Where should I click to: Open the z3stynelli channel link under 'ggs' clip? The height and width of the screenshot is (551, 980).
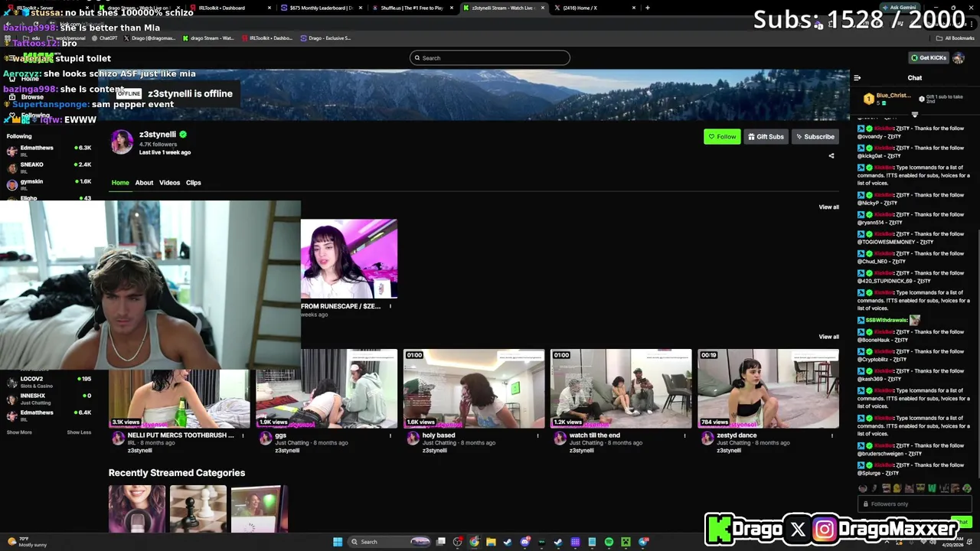click(287, 451)
